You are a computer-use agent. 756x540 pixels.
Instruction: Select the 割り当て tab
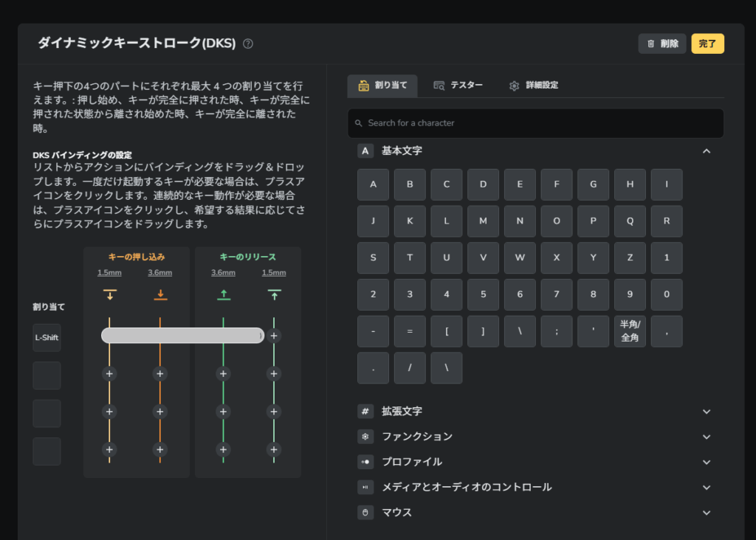[382, 86]
